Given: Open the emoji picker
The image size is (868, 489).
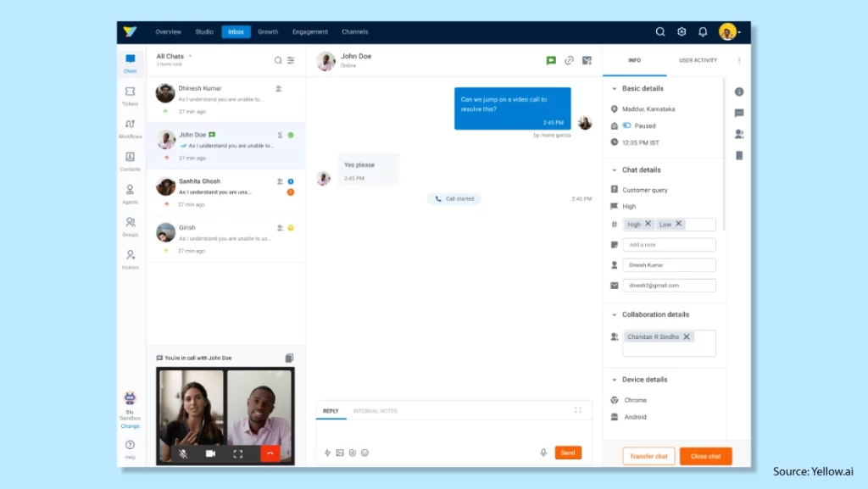Looking at the screenshot, I should pyautogui.click(x=364, y=453).
